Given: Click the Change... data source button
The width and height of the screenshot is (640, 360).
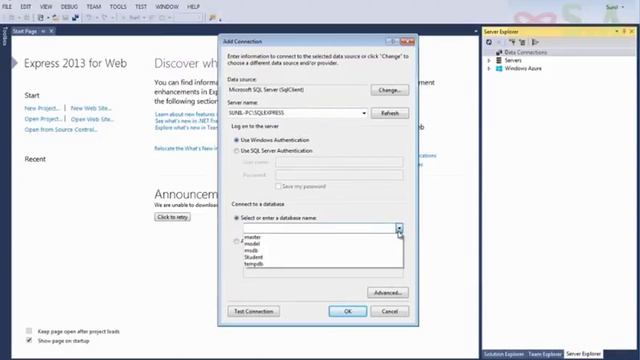Looking at the screenshot, I should pos(389,90).
